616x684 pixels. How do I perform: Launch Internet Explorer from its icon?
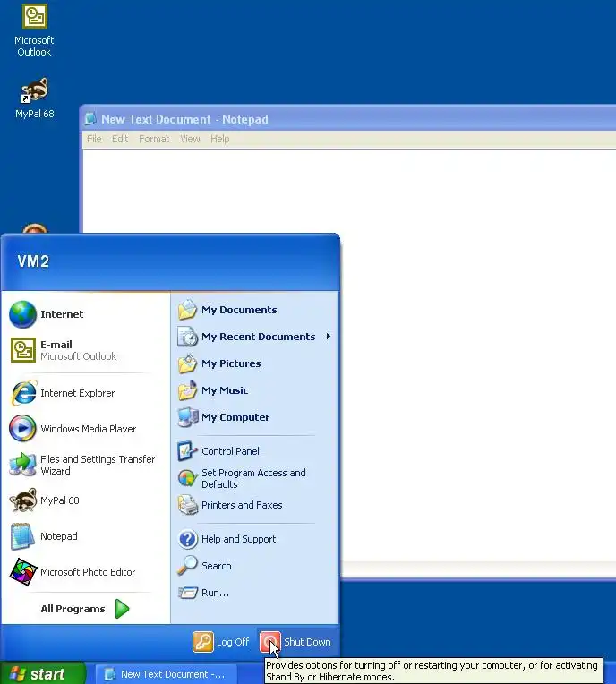[x=23, y=393]
